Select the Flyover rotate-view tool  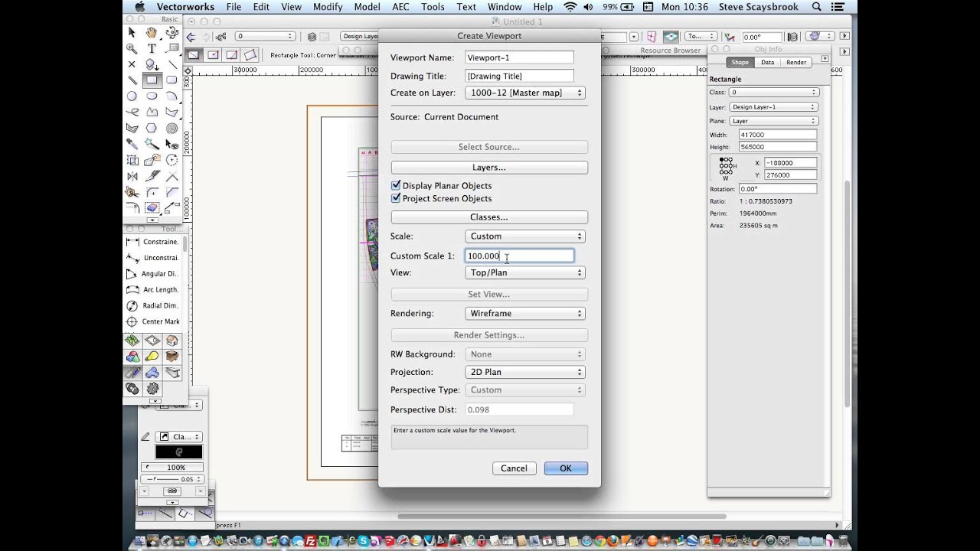point(171,32)
